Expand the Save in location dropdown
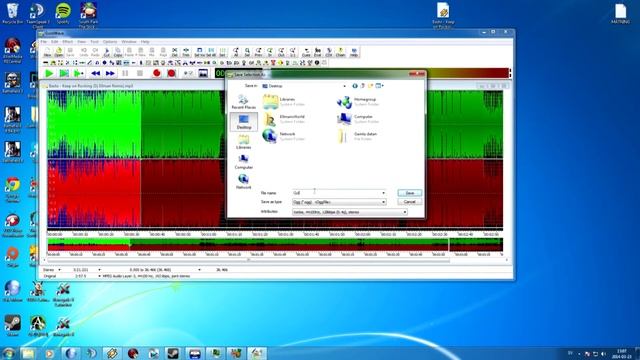Screen dimensions: 640x360 (x=344, y=86)
